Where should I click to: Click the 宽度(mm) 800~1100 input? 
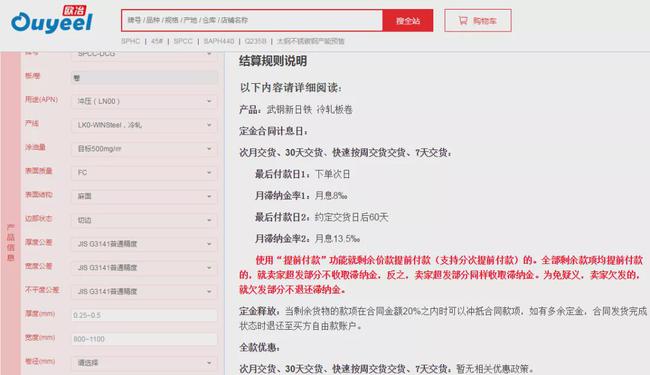click(x=144, y=339)
